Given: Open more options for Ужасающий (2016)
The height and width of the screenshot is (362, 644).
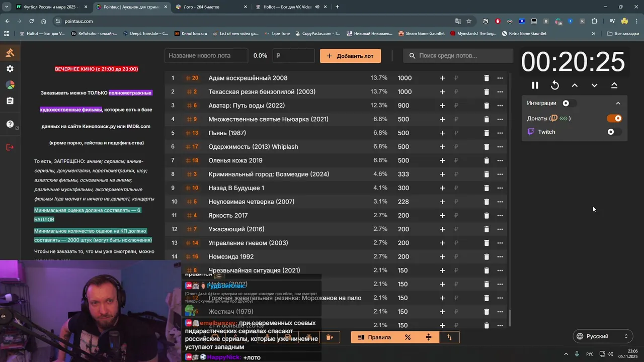Looking at the screenshot, I should pyautogui.click(x=500, y=229).
